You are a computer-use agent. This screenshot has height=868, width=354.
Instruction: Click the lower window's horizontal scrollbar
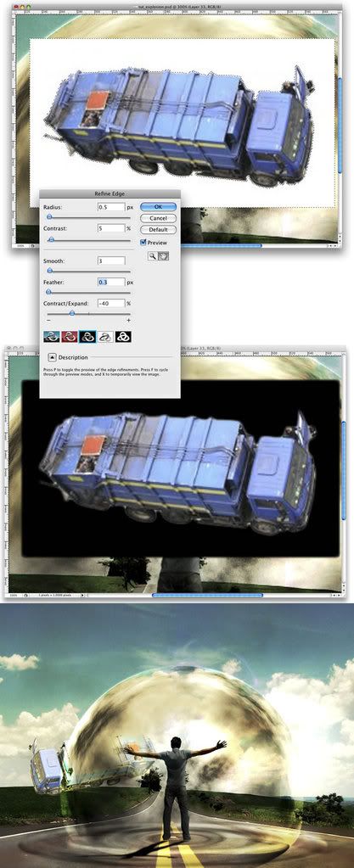pyautogui.click(x=206, y=596)
